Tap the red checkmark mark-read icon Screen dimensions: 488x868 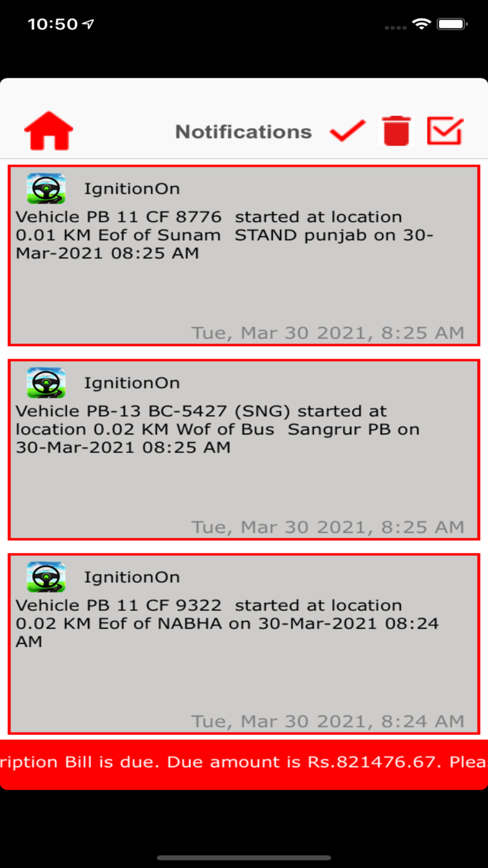click(347, 131)
